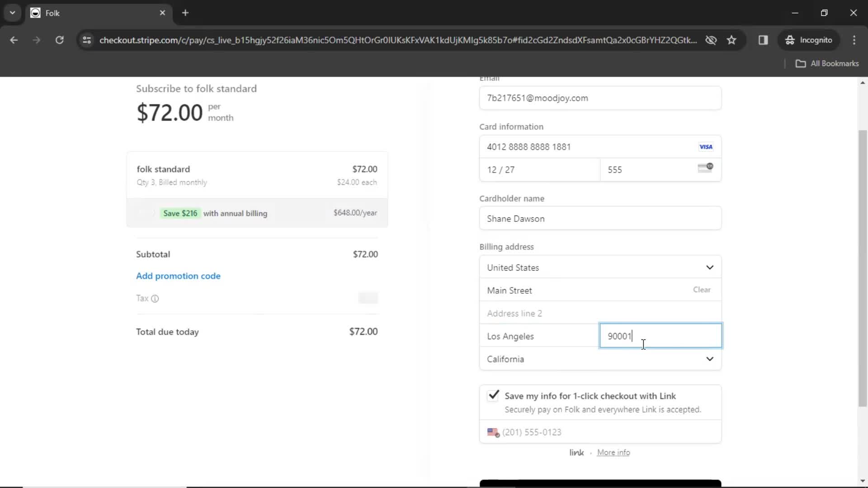Click the Visa card icon
Viewport: 868px width, 488px height.
706,146
